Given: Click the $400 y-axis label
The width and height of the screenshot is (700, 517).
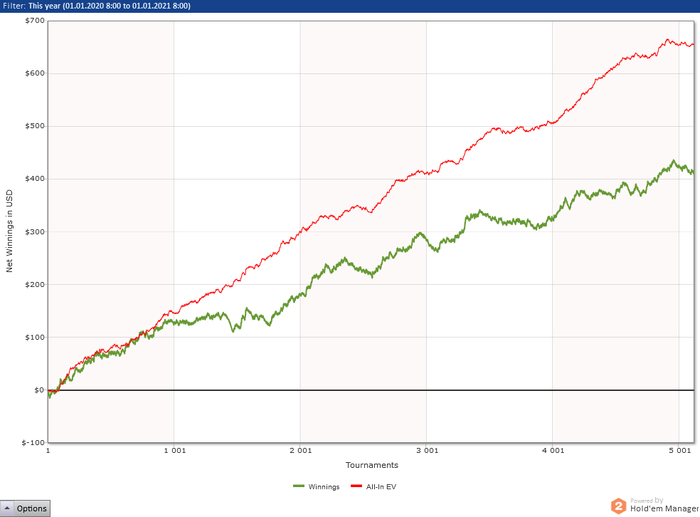Looking at the screenshot, I should [x=35, y=179].
